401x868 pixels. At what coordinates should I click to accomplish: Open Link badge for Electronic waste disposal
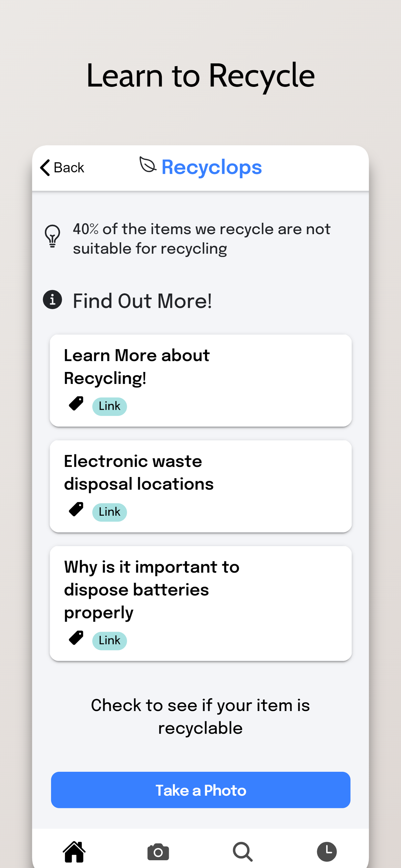(x=109, y=512)
